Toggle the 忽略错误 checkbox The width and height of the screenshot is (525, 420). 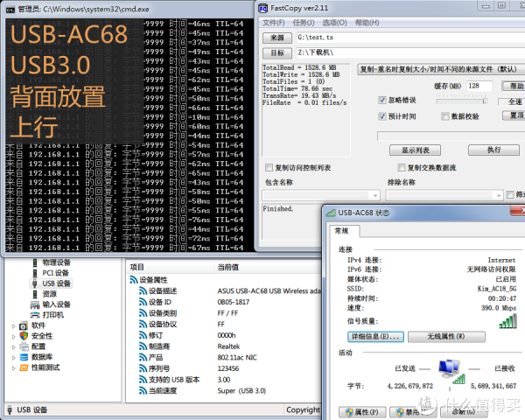[x=381, y=100]
